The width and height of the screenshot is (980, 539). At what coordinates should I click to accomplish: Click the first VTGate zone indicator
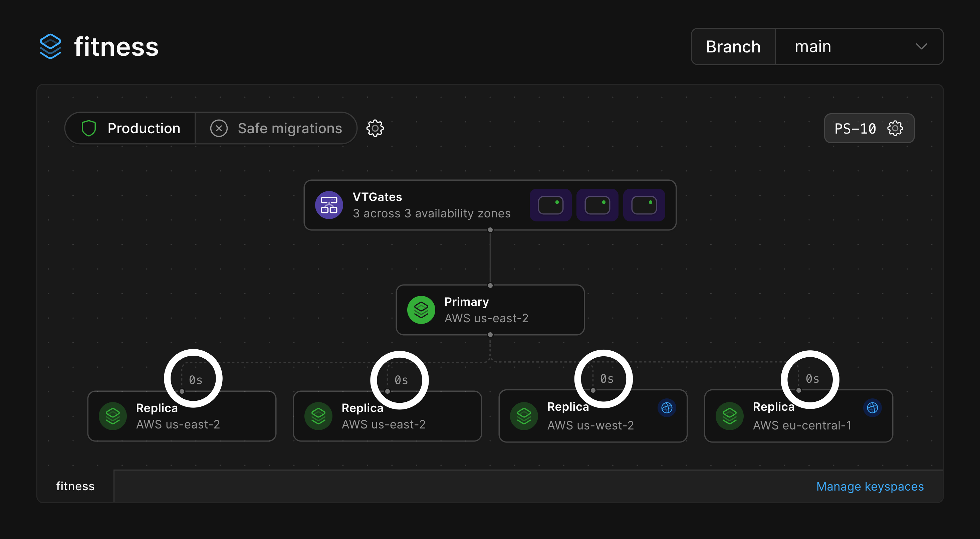[550, 205]
